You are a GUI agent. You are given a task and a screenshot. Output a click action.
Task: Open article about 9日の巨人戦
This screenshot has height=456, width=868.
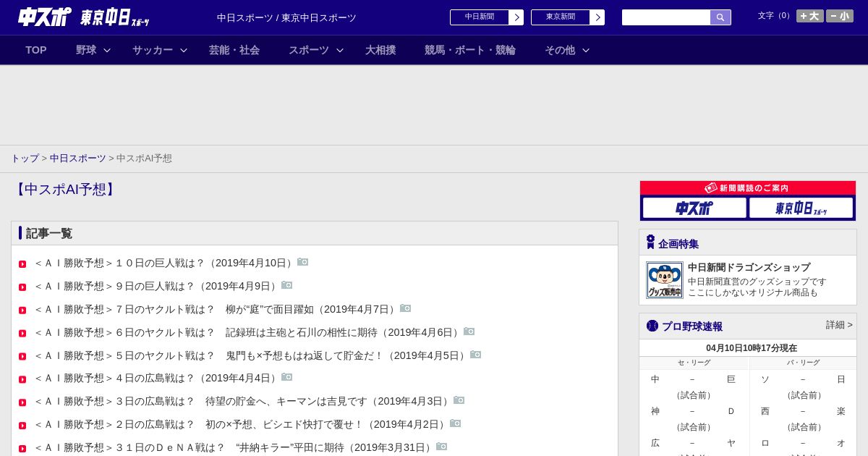pyautogui.click(x=157, y=286)
